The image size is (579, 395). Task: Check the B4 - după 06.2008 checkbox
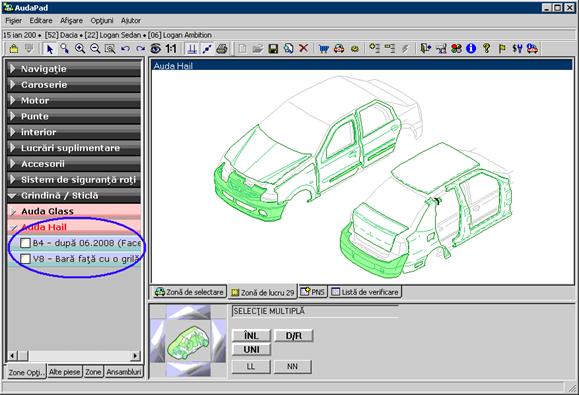pyautogui.click(x=25, y=243)
